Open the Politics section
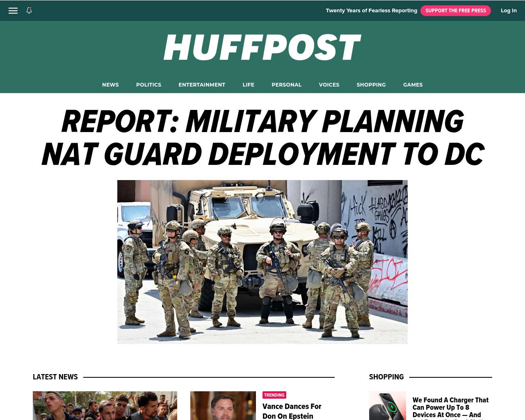 point(148,84)
